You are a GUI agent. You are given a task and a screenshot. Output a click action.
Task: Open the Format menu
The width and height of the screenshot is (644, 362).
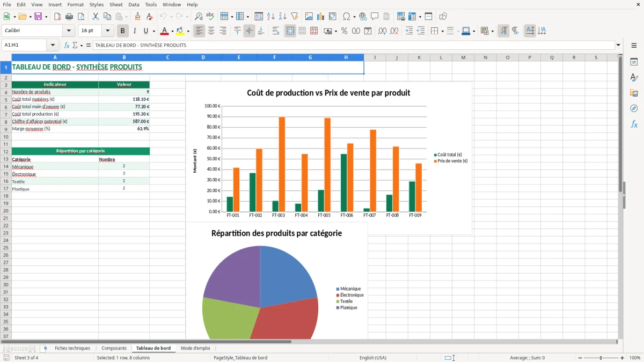click(x=76, y=4)
